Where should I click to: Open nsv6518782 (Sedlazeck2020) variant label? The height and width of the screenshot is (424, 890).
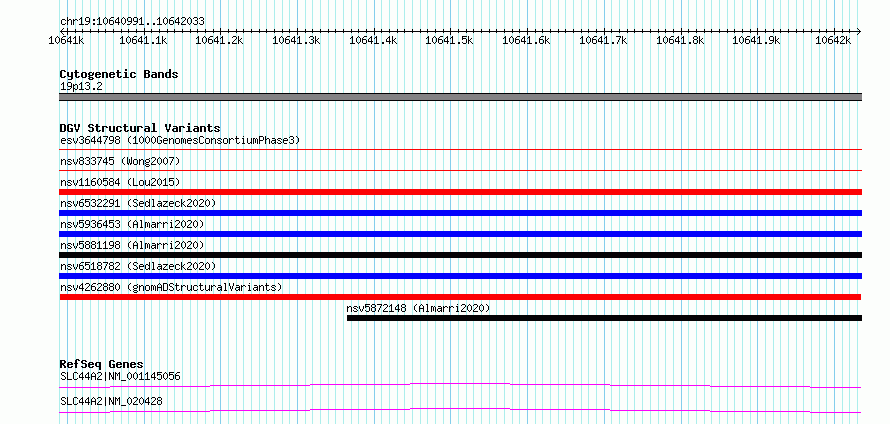(138, 266)
